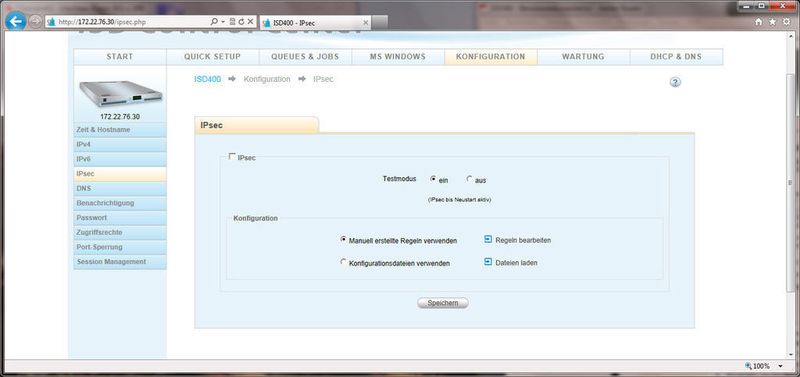Click the page vertical scrollbar
This screenshot has height=377, width=800.
pyautogui.click(x=790, y=184)
